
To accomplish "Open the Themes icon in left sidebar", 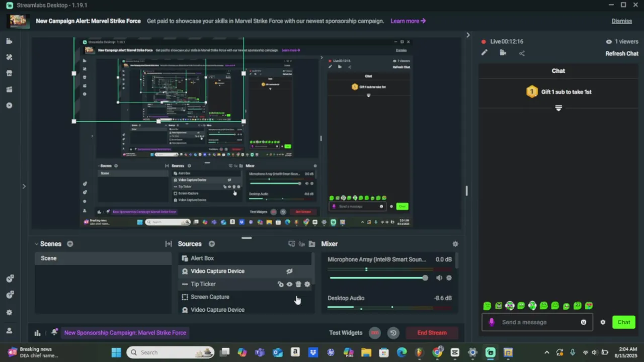I will coord(9,57).
